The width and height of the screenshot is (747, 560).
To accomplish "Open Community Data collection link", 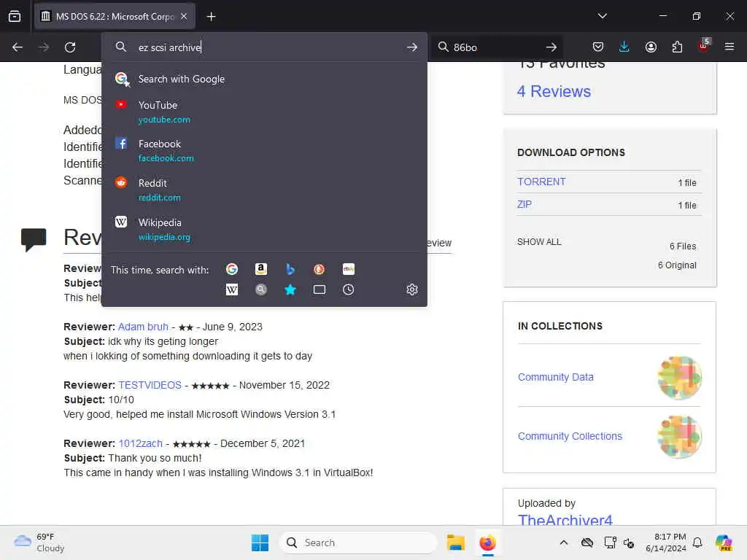I will [555, 377].
